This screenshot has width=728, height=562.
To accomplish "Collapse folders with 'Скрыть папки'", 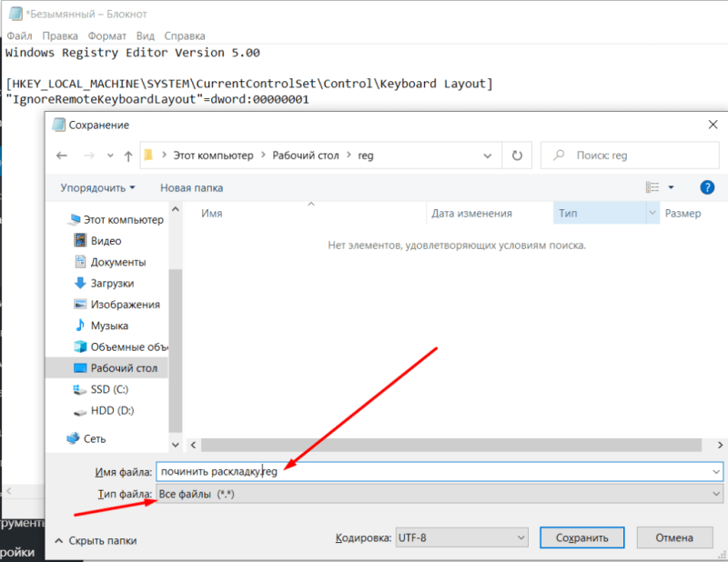I will tap(96, 541).
